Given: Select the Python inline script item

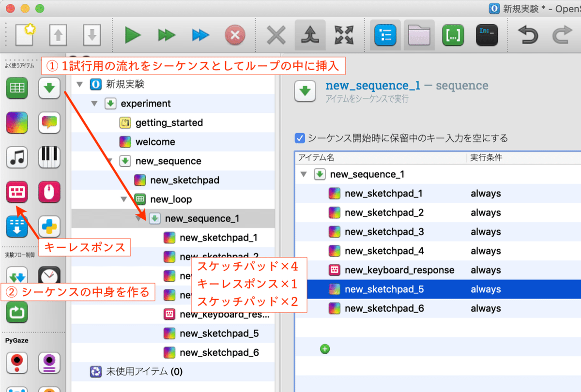Looking at the screenshot, I should point(49,227).
